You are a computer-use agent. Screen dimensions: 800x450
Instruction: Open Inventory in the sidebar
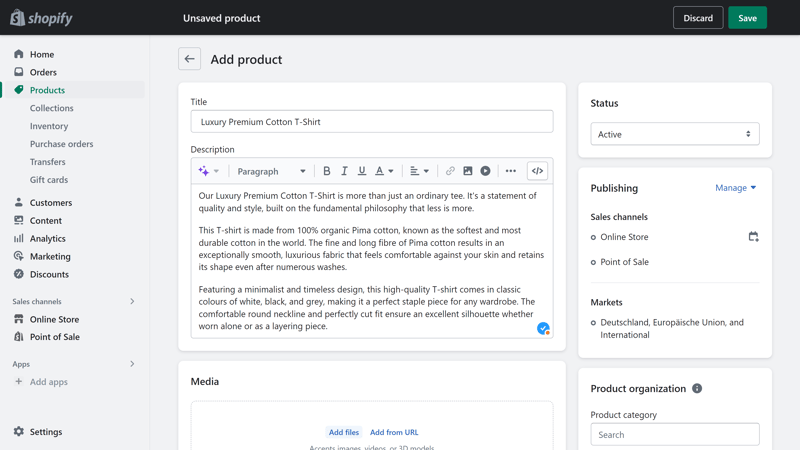pyautogui.click(x=49, y=126)
